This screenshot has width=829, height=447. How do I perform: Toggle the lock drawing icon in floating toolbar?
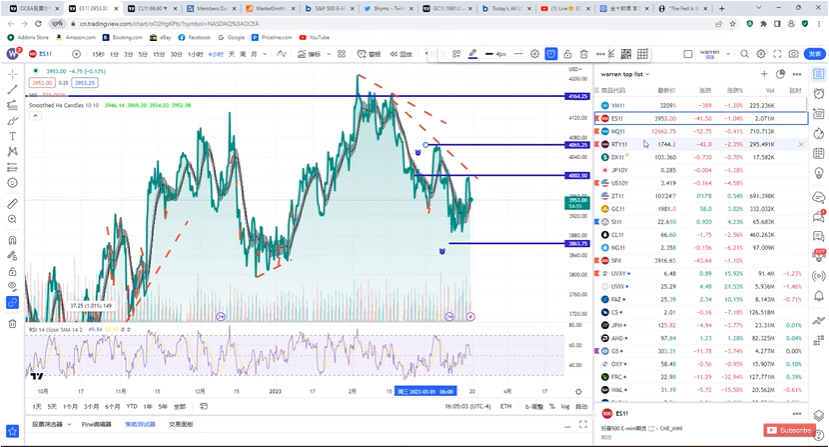pyautogui.click(x=567, y=54)
